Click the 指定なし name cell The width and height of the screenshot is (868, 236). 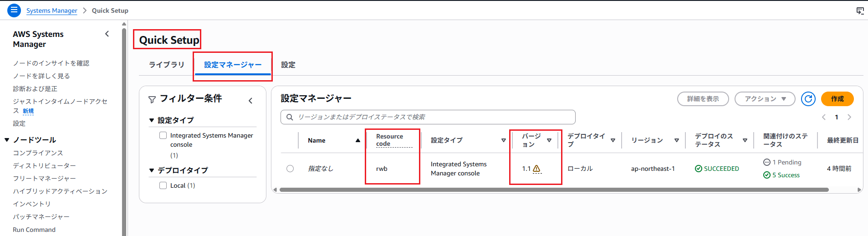pos(321,169)
